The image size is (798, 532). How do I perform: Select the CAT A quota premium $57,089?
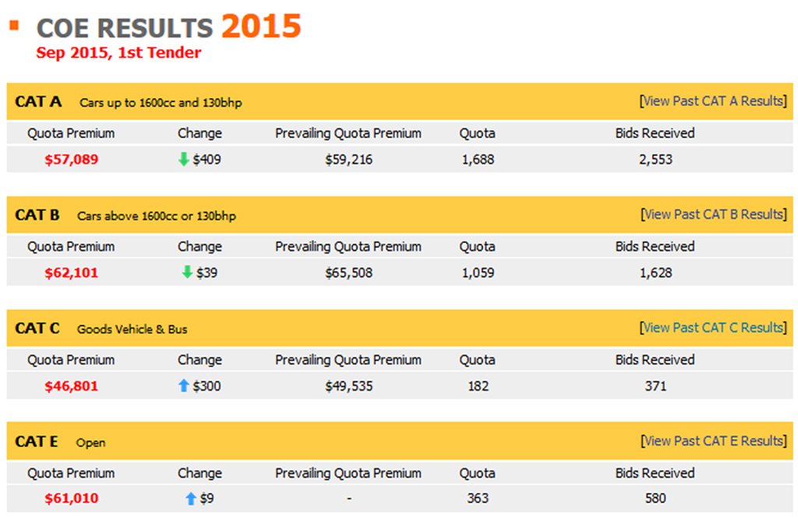pyautogui.click(x=71, y=160)
